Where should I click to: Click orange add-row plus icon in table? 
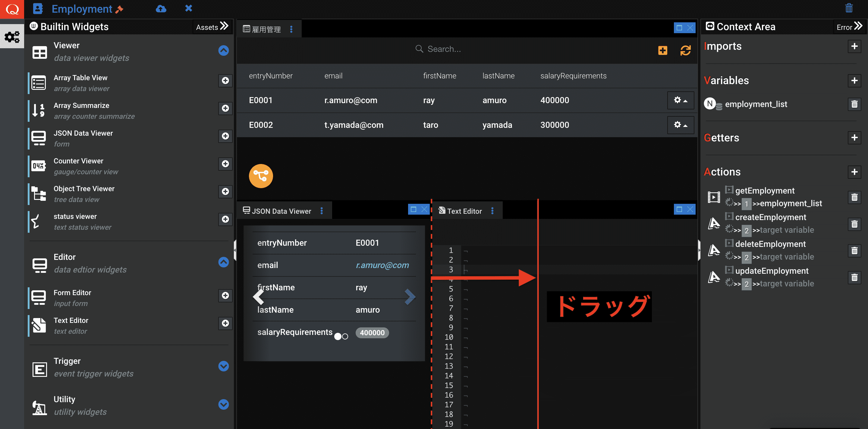pos(662,50)
